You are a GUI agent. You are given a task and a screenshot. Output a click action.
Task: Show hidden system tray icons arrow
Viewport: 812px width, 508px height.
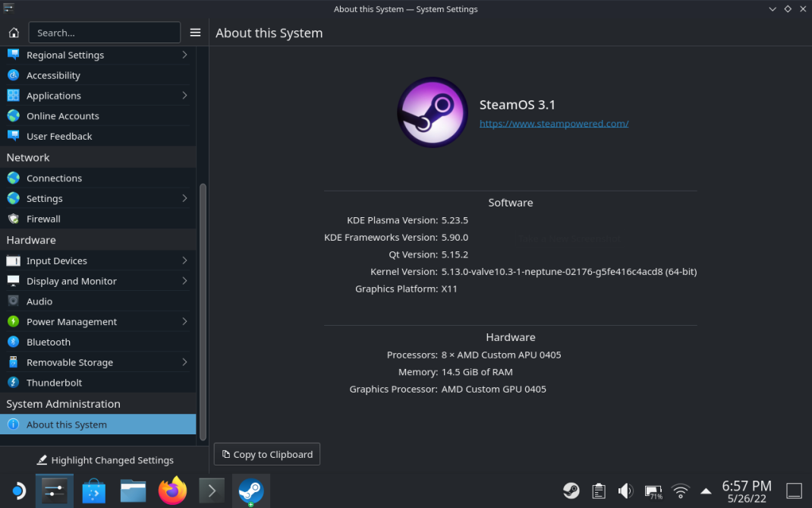[x=705, y=491]
